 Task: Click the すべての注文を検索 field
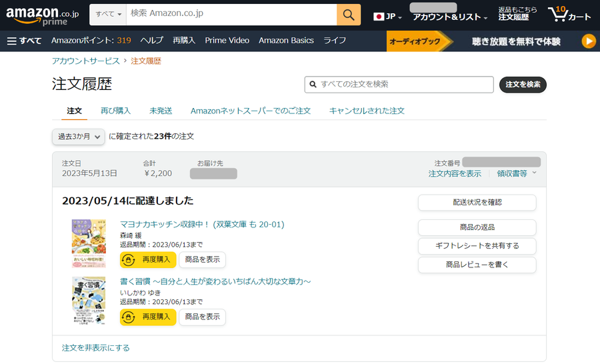[x=399, y=85]
